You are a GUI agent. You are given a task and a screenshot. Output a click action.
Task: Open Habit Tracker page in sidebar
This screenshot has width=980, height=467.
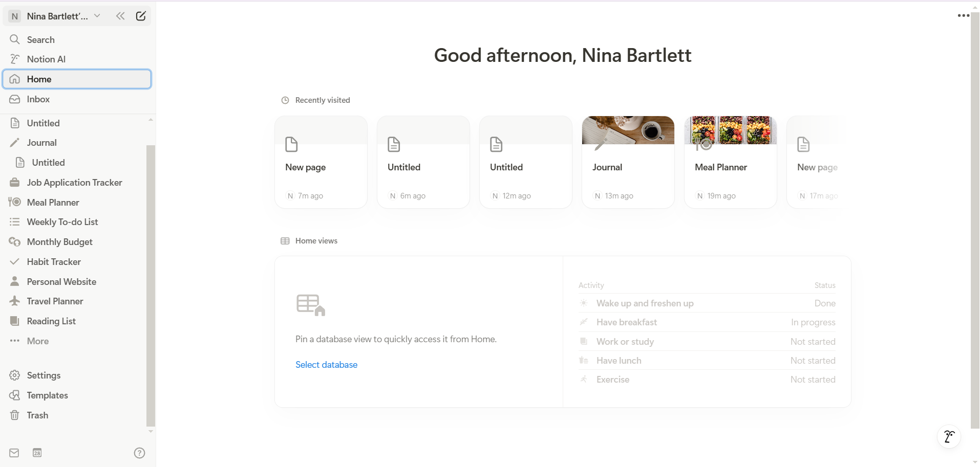click(x=54, y=261)
